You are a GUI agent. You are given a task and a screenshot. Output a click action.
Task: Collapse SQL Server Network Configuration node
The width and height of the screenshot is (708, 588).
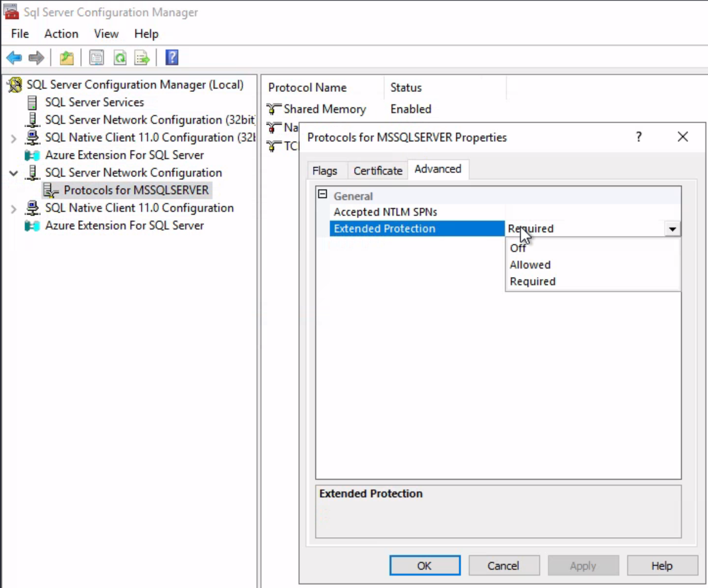14,173
